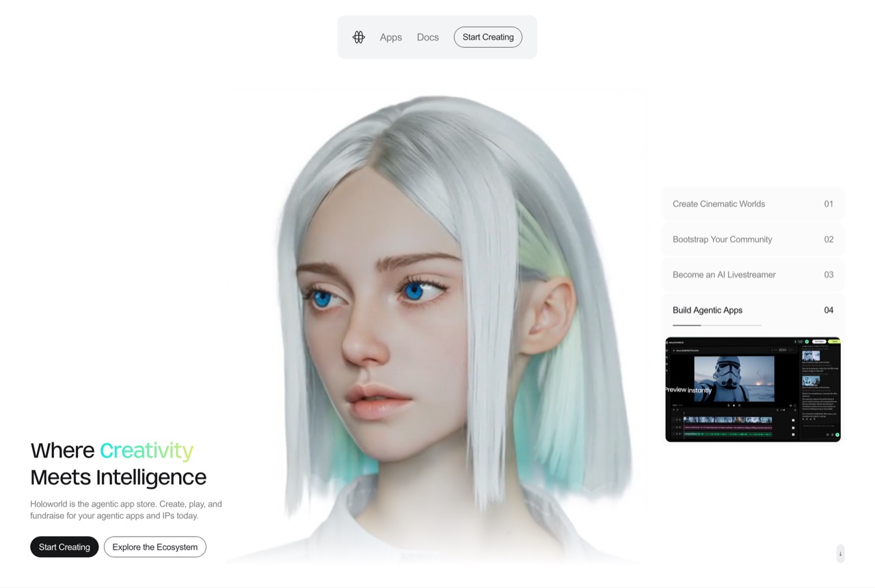Click the back arrow in the editor preview

[674, 350]
